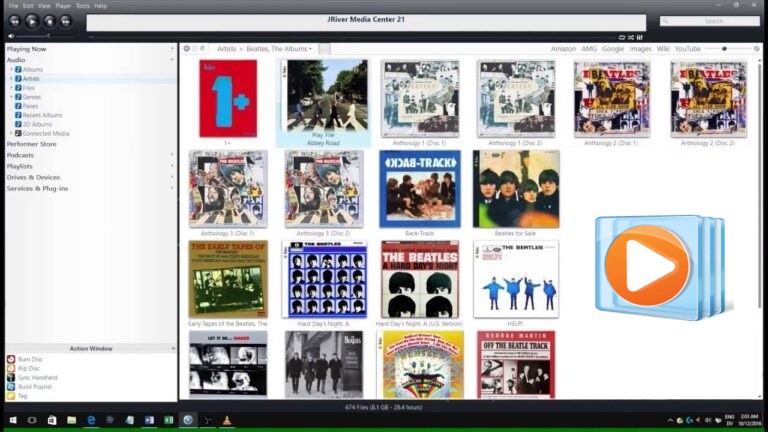Open the Tools menu
768x432 pixels.
82,6
